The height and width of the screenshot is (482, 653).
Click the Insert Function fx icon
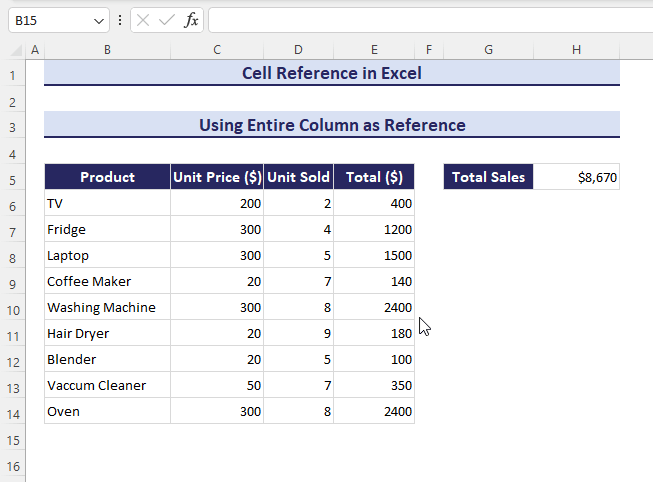coord(191,20)
